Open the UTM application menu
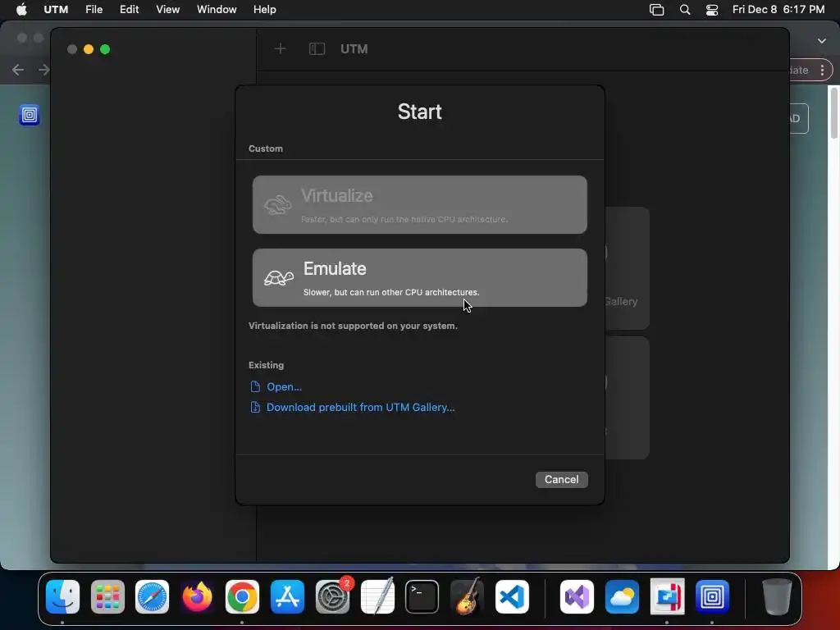This screenshot has width=840, height=630. click(x=56, y=9)
